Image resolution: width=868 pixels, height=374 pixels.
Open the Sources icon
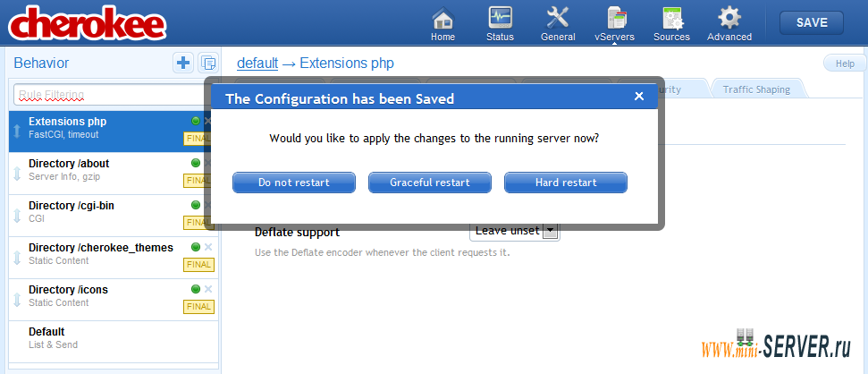point(672,18)
